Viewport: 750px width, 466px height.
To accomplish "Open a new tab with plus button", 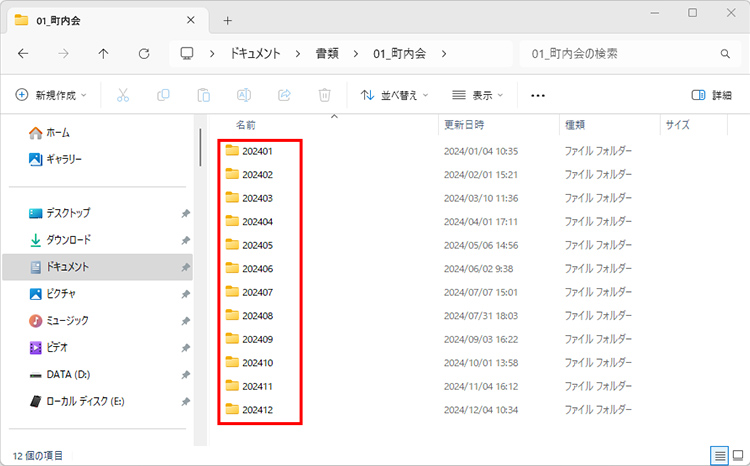I will [x=228, y=21].
